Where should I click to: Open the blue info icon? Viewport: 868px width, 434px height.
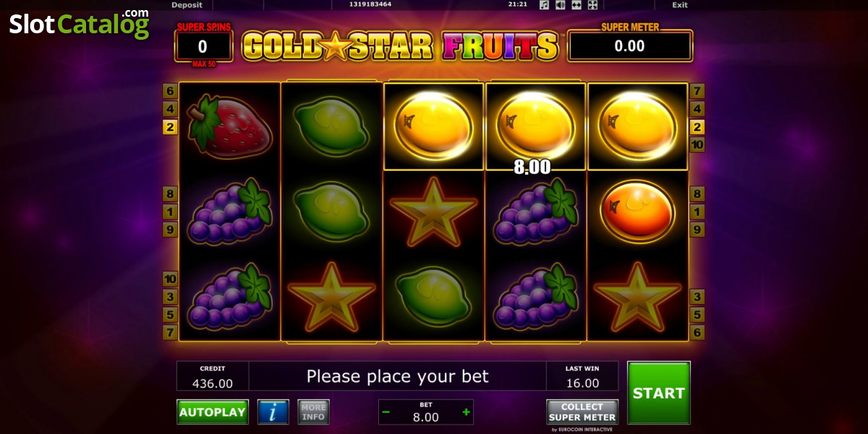click(273, 412)
